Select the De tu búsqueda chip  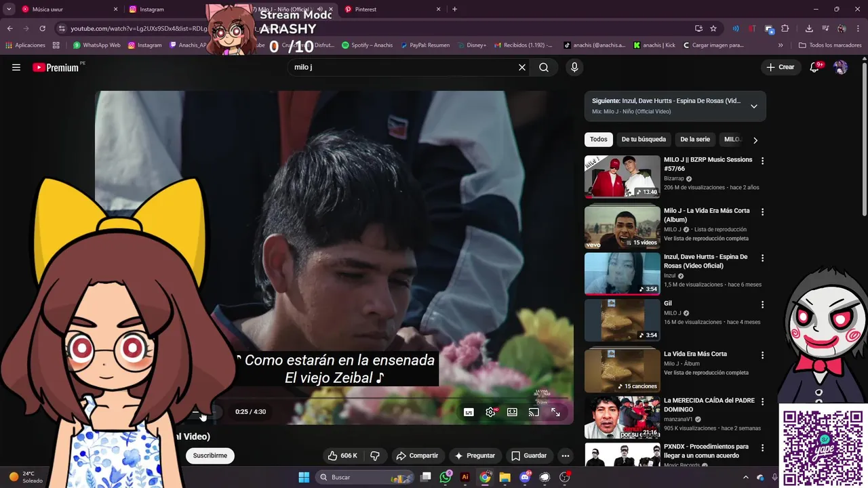pyautogui.click(x=644, y=140)
